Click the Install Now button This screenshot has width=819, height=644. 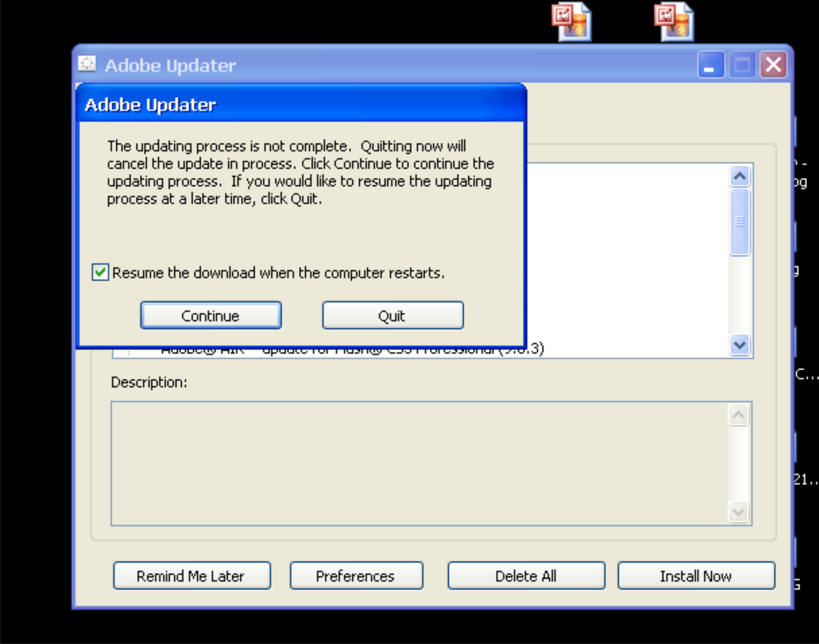696,576
